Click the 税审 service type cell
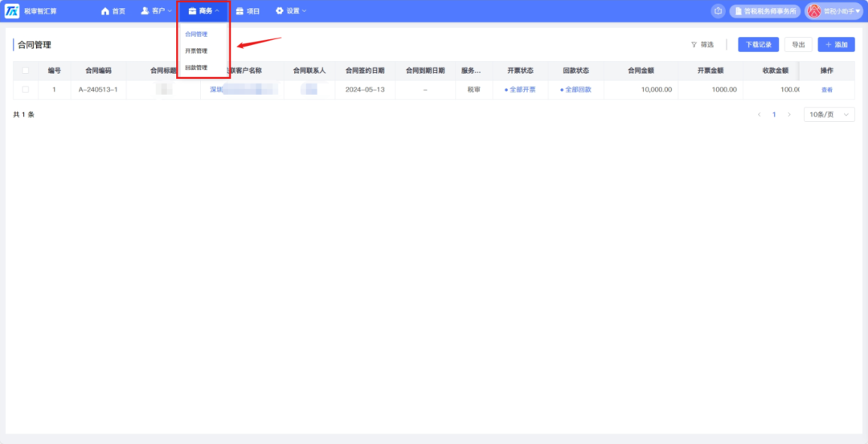 (474, 90)
